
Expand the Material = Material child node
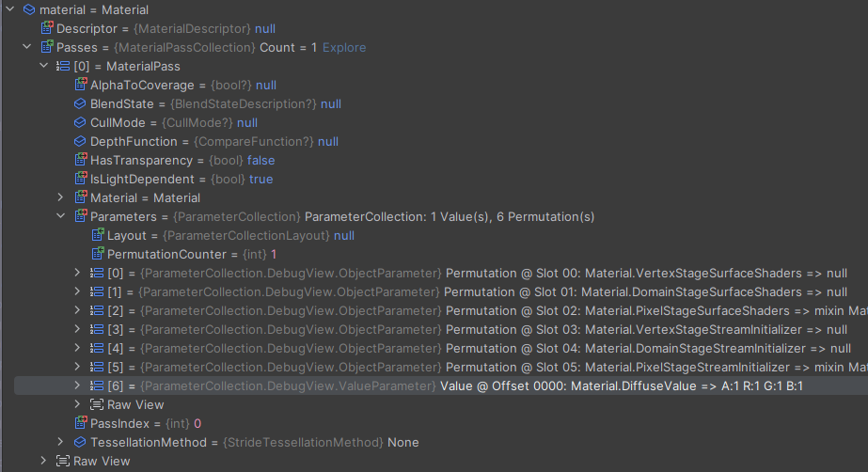(60, 197)
